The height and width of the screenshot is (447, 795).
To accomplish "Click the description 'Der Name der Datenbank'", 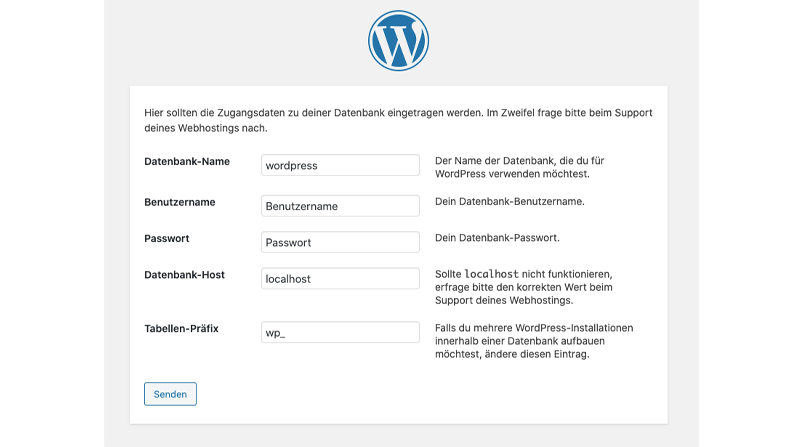I will (x=520, y=167).
